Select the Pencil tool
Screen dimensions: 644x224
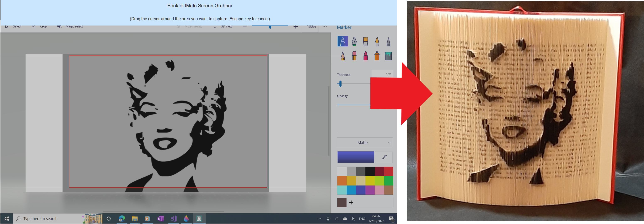click(x=343, y=56)
